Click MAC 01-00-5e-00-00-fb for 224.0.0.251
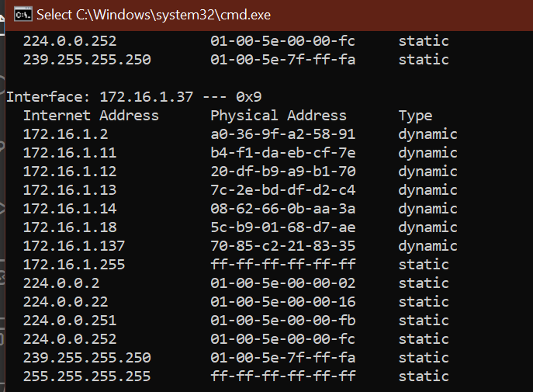The image size is (533, 392). [283, 321]
